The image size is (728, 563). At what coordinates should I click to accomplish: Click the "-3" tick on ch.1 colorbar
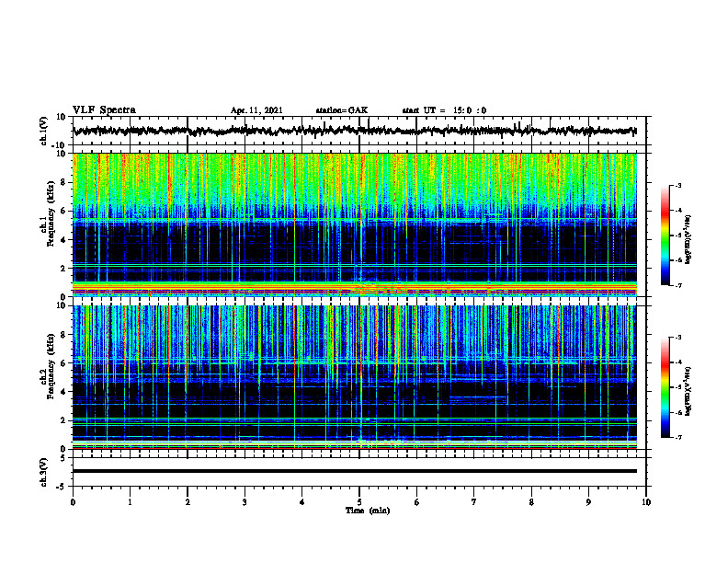tap(677, 185)
